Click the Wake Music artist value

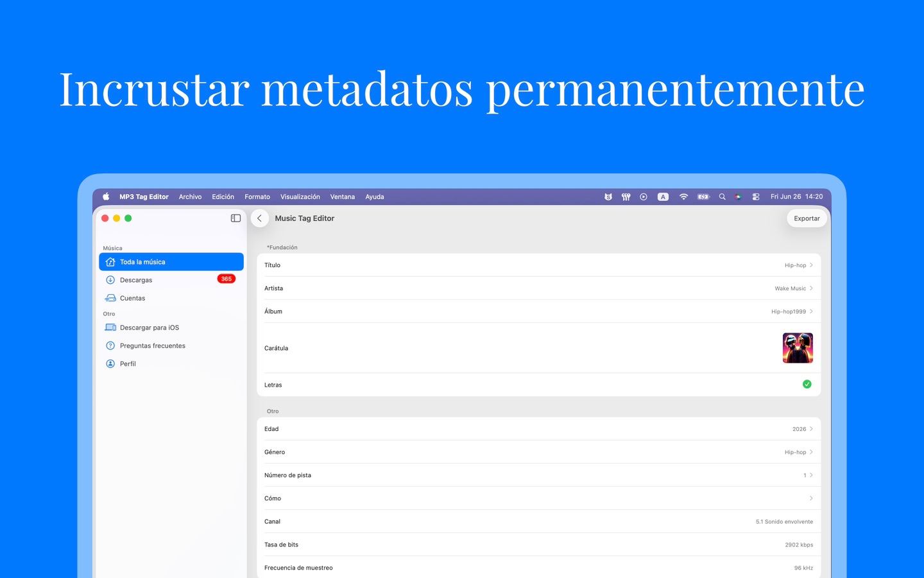pyautogui.click(x=790, y=288)
